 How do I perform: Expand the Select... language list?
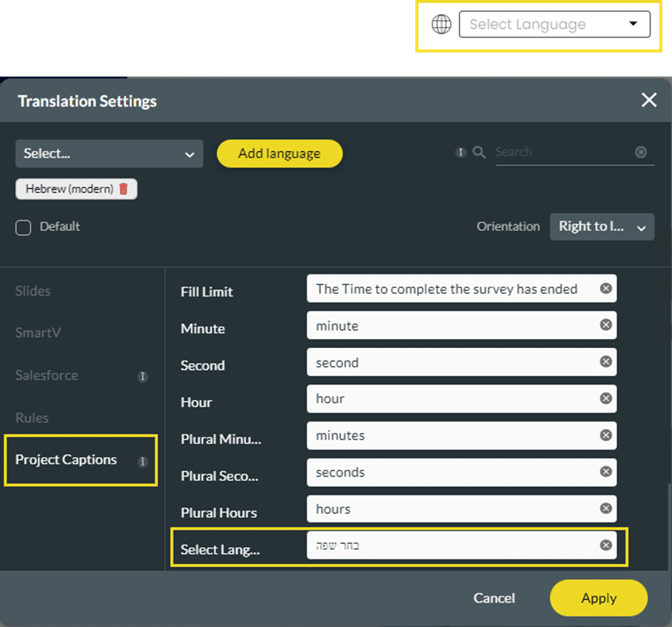click(x=109, y=154)
